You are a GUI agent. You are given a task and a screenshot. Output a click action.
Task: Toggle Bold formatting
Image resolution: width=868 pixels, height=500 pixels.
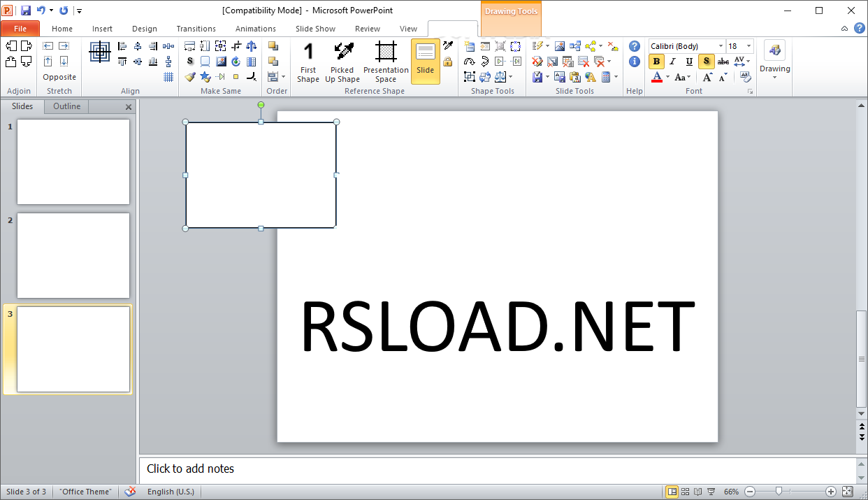[x=656, y=62]
